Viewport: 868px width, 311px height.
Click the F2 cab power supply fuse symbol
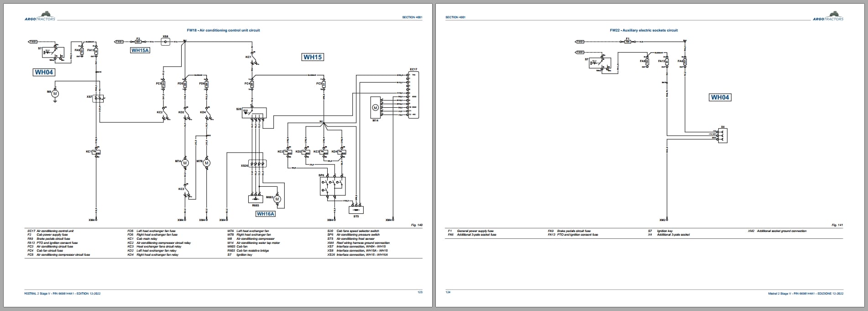click(x=138, y=42)
